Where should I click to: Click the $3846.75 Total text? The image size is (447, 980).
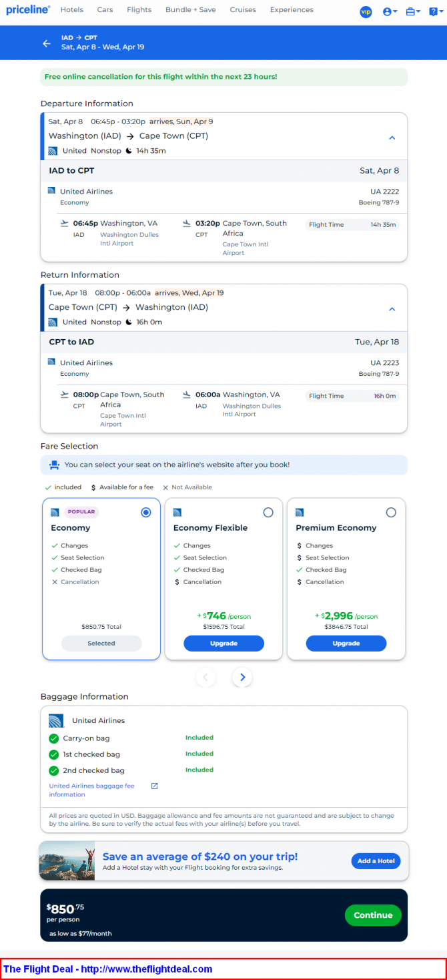tap(346, 627)
